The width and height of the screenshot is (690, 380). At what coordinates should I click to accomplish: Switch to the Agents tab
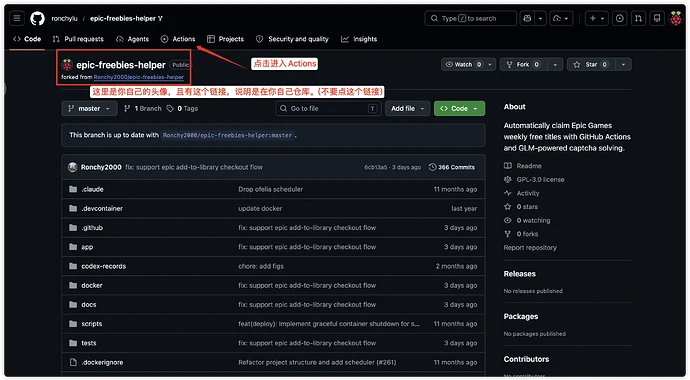(x=132, y=39)
